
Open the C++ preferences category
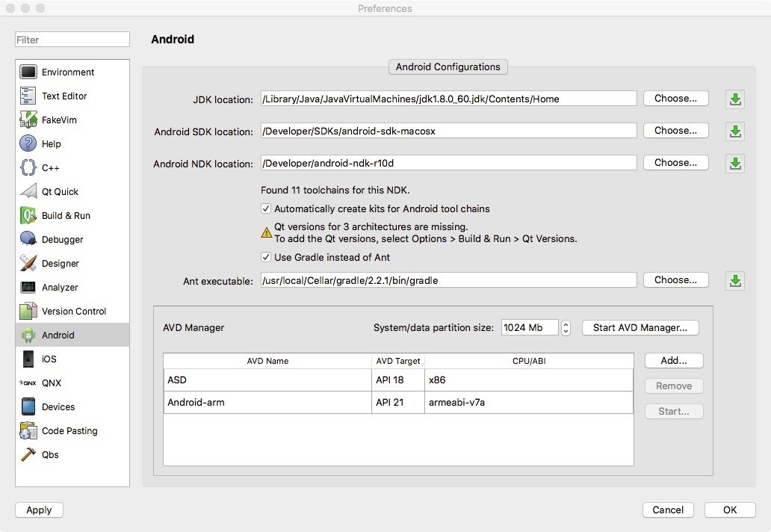[x=72, y=167]
